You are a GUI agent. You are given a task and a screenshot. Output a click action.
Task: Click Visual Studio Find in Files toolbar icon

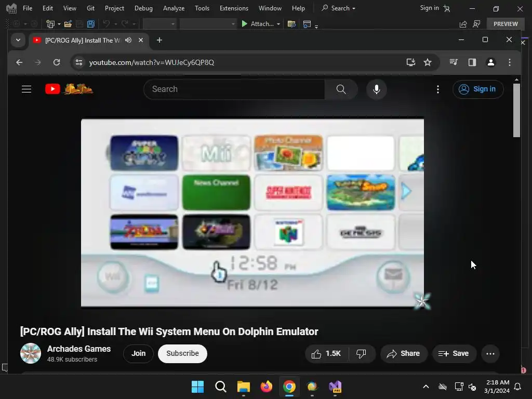tap(291, 24)
